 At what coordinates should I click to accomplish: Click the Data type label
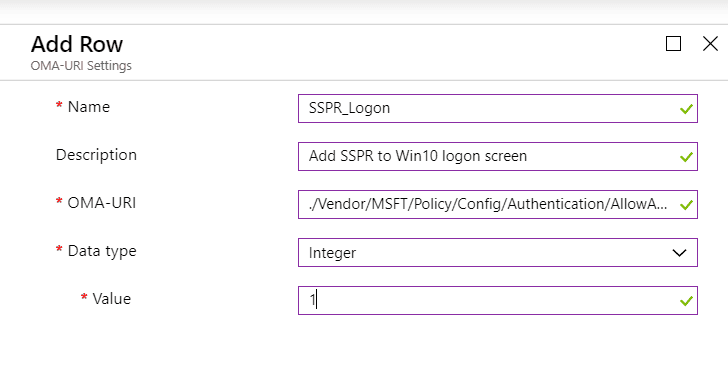[102, 252]
